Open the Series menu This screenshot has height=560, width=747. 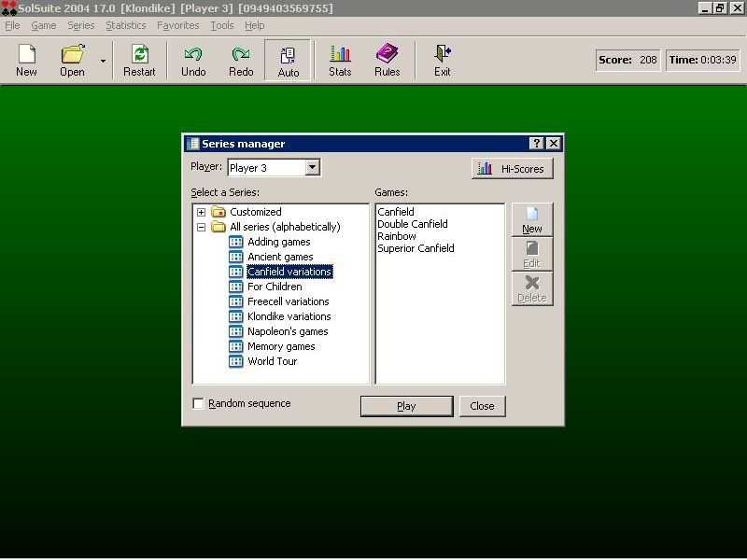(x=80, y=25)
